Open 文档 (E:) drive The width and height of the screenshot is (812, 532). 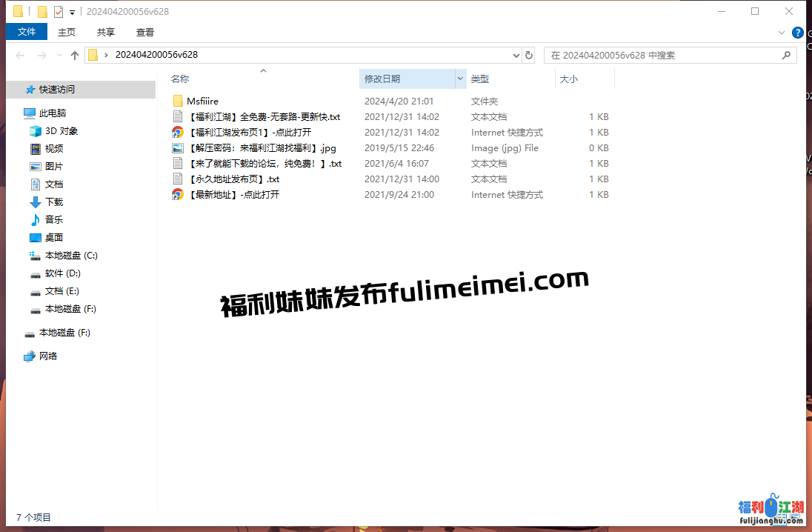[x=61, y=291]
